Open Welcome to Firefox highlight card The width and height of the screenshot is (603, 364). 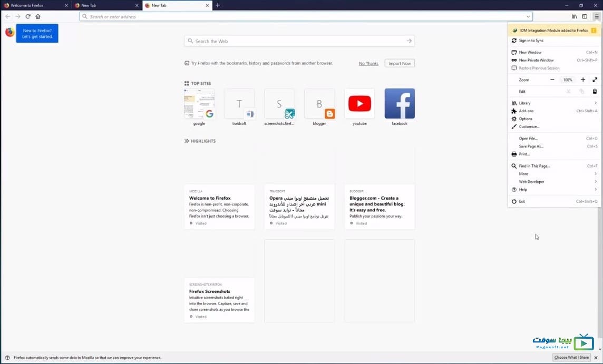(x=219, y=188)
